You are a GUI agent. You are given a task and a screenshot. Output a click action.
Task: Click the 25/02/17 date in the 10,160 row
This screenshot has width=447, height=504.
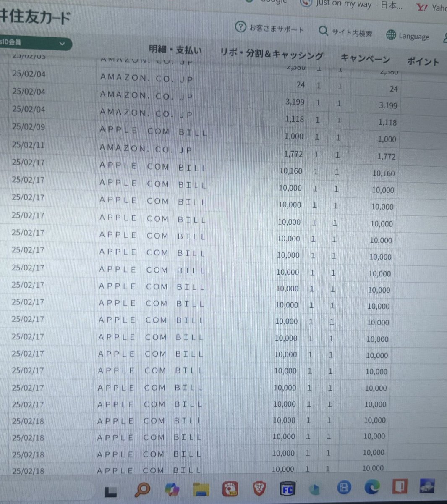[28, 163]
